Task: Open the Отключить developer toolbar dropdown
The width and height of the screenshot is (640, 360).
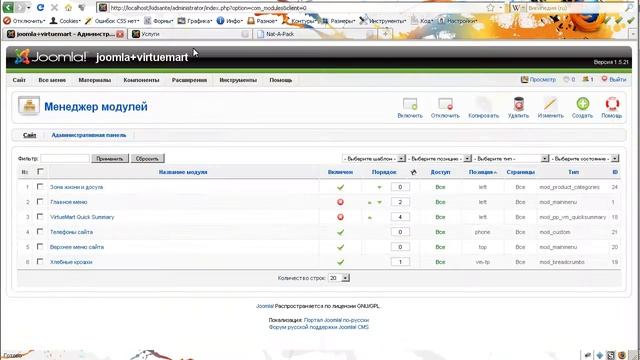Action: coord(24,21)
